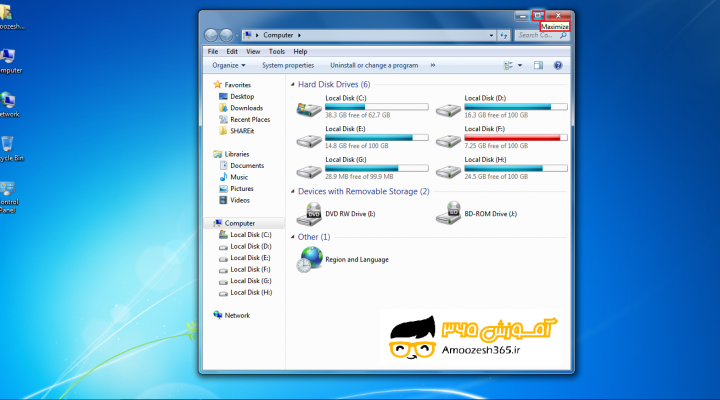Open Documents library
Viewport: 720px width, 400px height.
point(242,165)
